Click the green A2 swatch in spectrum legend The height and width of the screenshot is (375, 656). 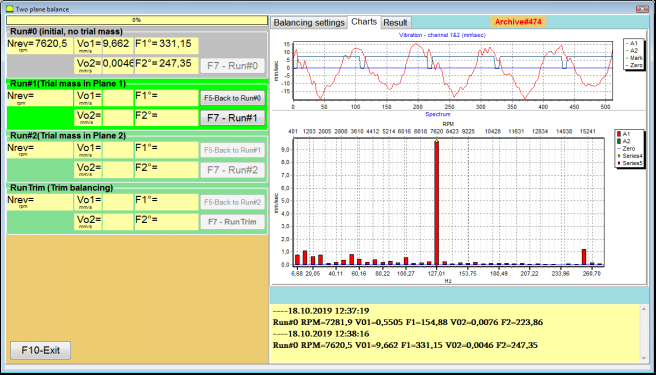[x=619, y=141]
